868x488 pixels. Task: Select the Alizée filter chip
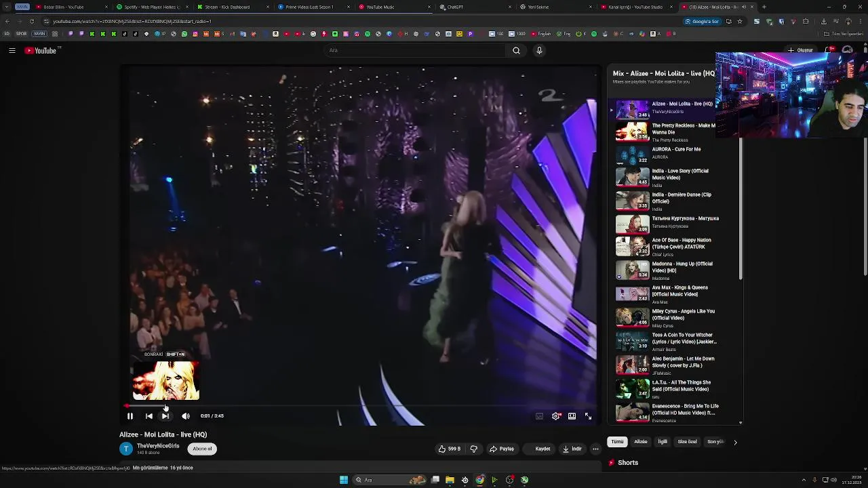640,442
